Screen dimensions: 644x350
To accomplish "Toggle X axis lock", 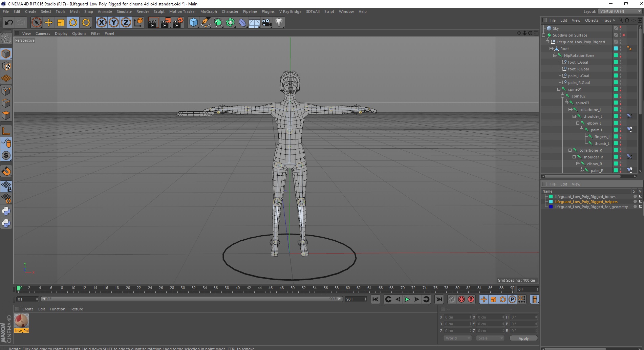I will click(x=101, y=23).
